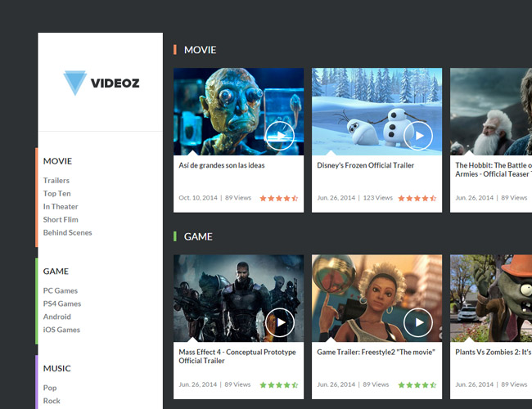Click the Videoz wordmark text
This screenshot has width=532, height=409.
coord(115,83)
